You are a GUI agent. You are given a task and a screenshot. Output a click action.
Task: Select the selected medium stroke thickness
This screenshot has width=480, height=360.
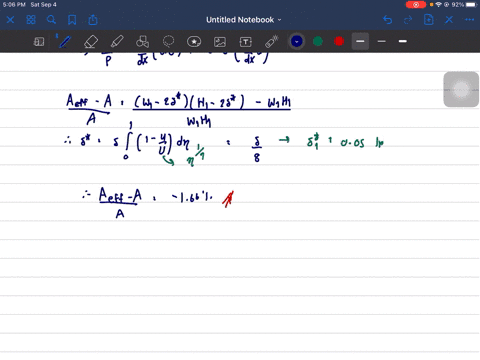pyautogui.click(x=360, y=41)
